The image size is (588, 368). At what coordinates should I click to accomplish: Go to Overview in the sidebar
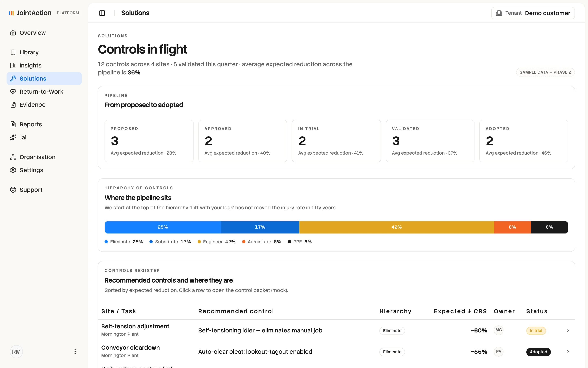[44, 33]
